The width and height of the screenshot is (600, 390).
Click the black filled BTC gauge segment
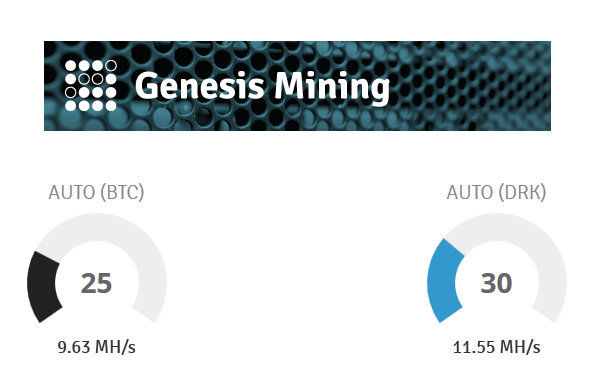[43, 286]
